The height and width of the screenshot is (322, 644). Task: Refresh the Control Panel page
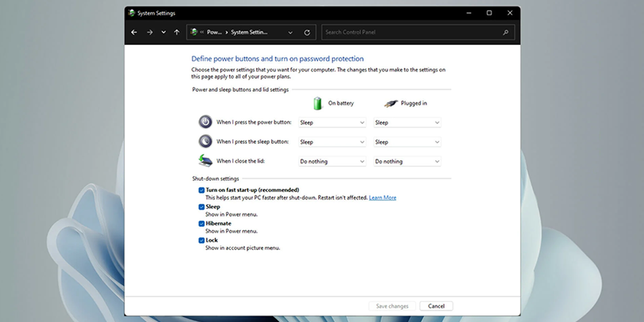click(x=307, y=32)
